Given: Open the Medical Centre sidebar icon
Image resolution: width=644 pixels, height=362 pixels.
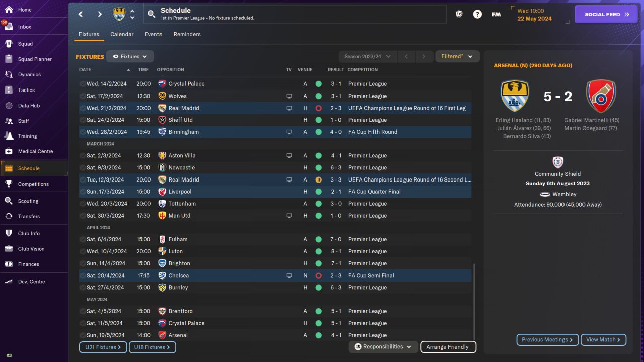Looking at the screenshot, I should click(x=9, y=151).
